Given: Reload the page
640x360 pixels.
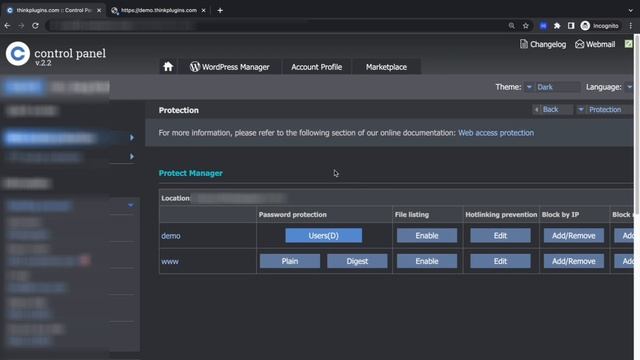Looking at the screenshot, I should [36, 26].
